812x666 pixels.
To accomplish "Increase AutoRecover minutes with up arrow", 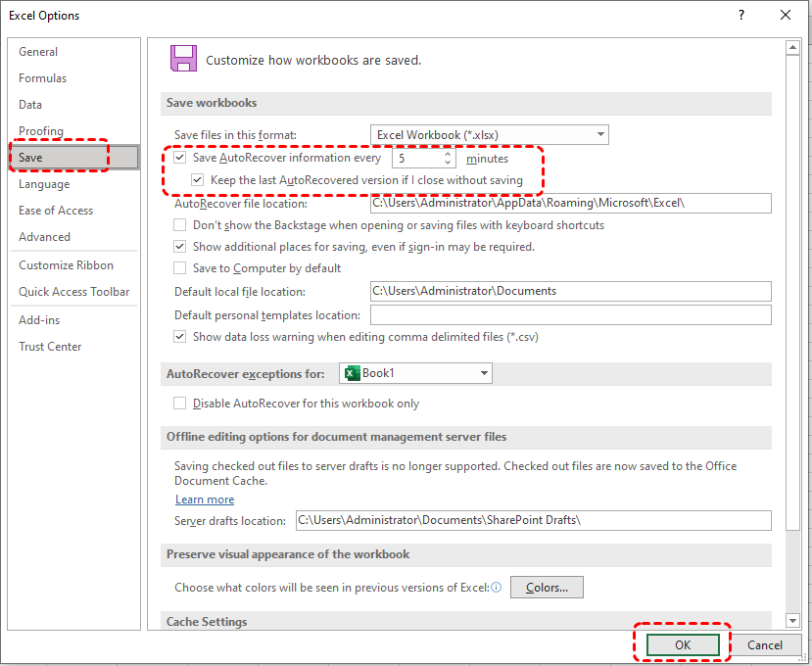I will [448, 153].
